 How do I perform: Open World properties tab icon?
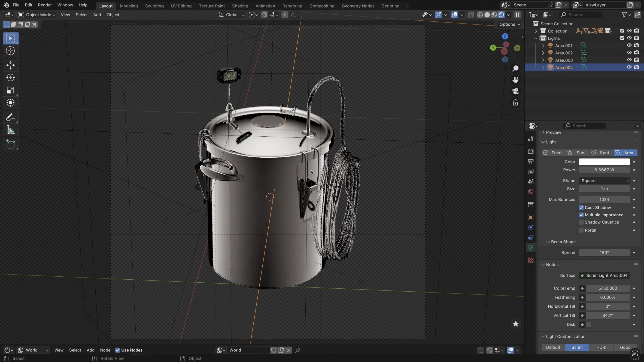coord(531,192)
